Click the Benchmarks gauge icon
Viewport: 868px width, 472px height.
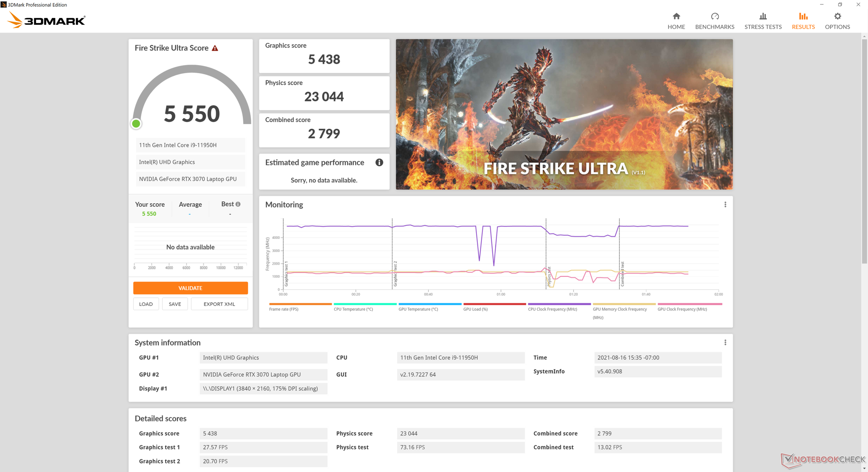[715, 16]
